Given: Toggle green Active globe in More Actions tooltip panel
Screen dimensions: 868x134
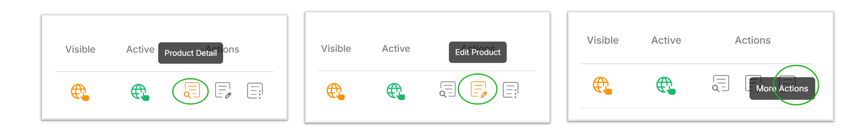Looking at the screenshot, I should (666, 85).
